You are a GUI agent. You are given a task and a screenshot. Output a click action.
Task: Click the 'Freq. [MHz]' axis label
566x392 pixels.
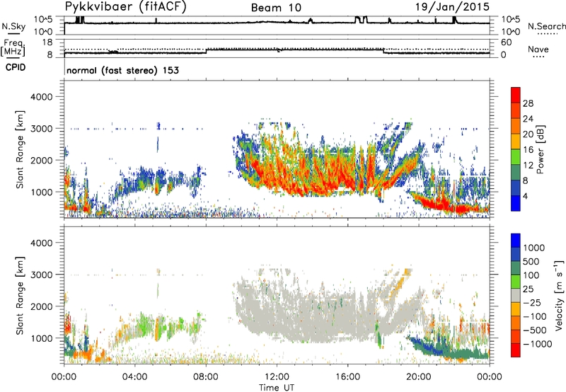tap(13, 48)
